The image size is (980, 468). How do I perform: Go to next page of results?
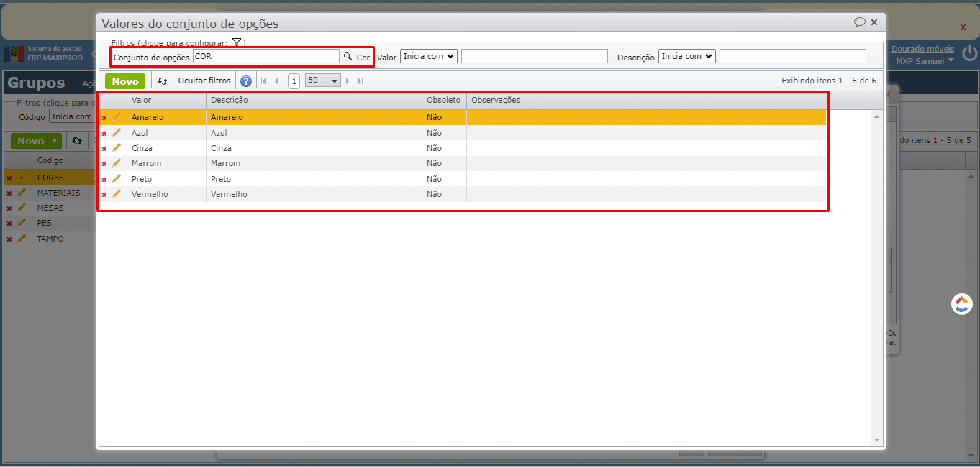pyautogui.click(x=348, y=81)
